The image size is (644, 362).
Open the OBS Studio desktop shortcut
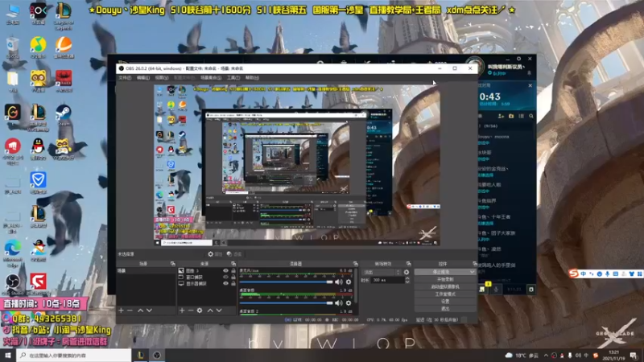[13, 285]
